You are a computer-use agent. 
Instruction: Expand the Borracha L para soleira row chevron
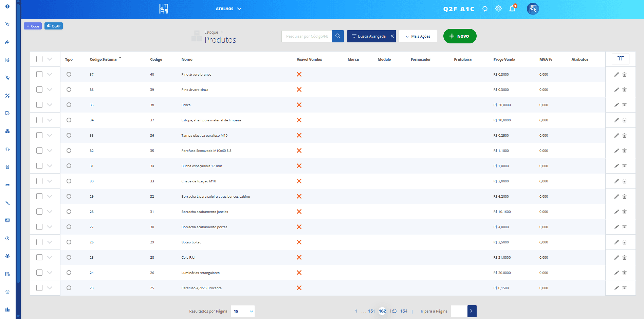(x=50, y=196)
